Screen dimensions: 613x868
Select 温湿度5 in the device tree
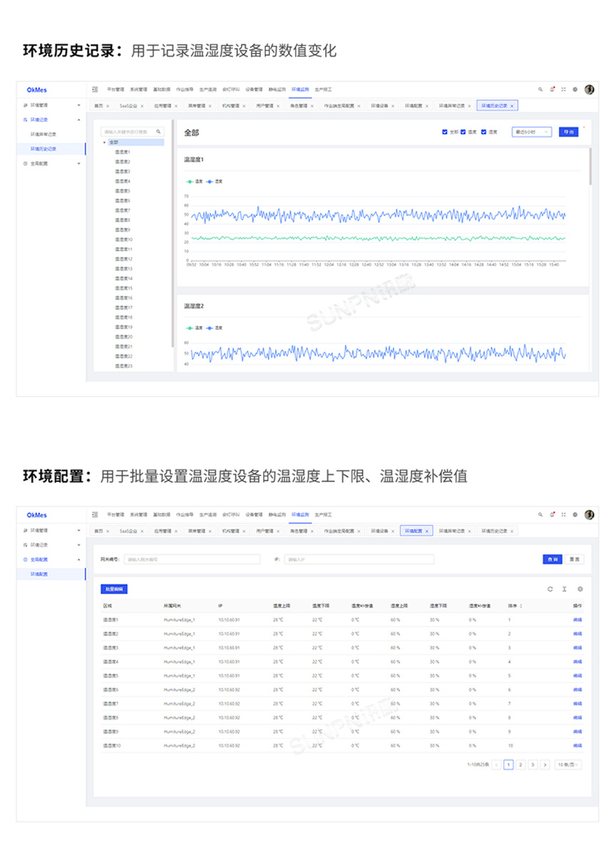123,191
